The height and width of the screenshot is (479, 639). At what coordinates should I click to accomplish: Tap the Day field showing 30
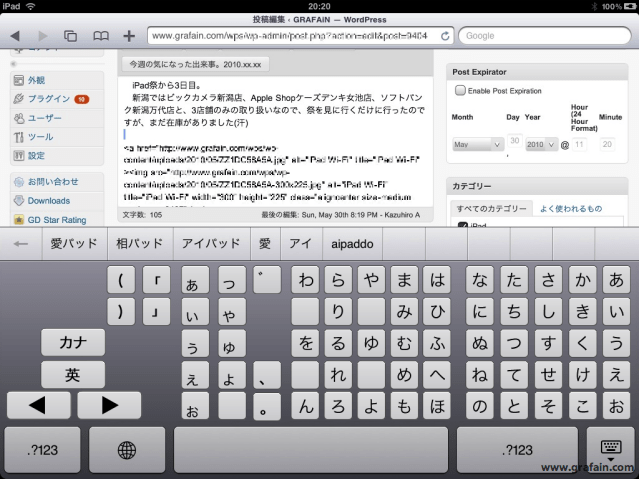[515, 141]
